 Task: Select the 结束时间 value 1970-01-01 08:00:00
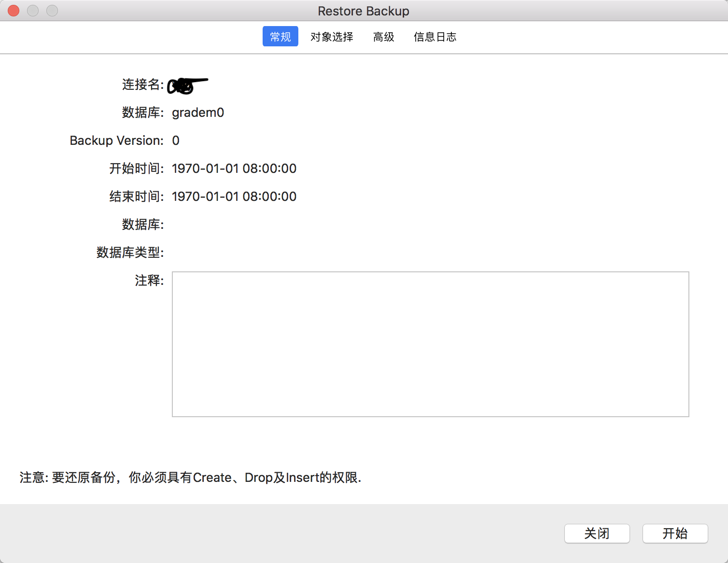coord(234,197)
